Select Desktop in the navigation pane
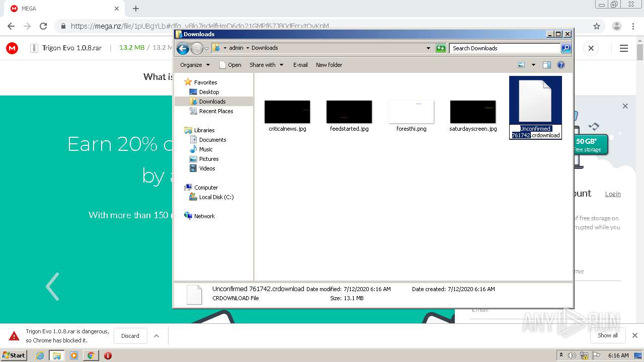The image size is (644, 362). point(209,92)
